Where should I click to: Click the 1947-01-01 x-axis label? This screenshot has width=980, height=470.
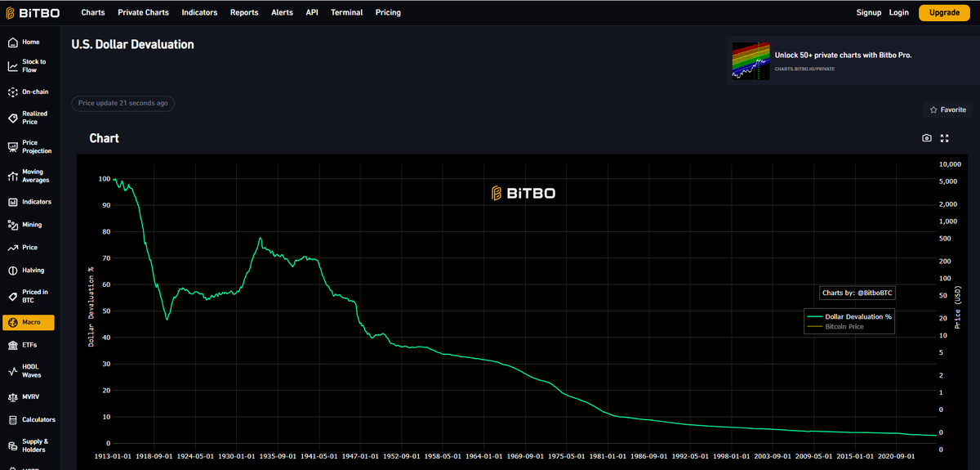click(360, 457)
